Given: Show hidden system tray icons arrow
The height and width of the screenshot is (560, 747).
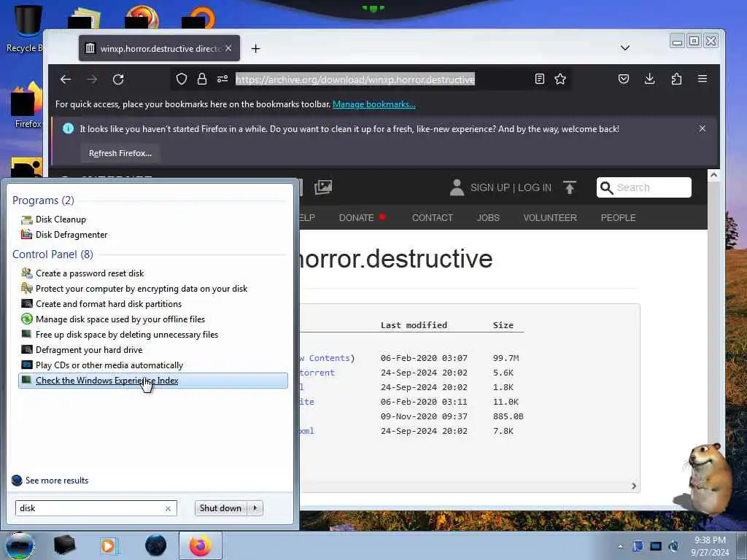Looking at the screenshot, I should [620, 546].
